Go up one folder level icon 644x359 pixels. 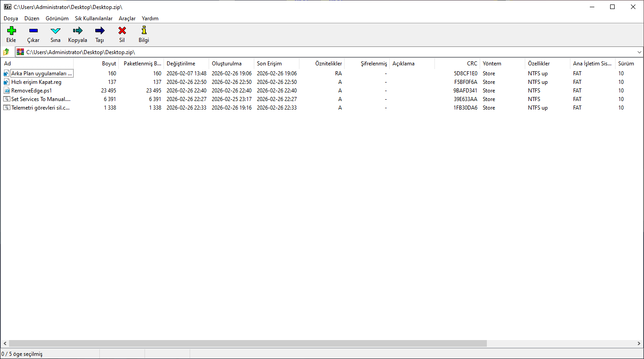(6, 52)
